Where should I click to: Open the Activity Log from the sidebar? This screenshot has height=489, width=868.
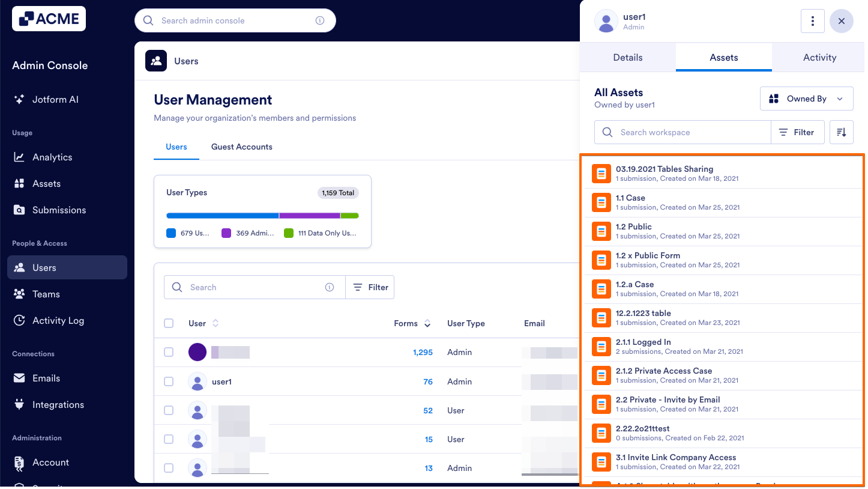click(19, 320)
